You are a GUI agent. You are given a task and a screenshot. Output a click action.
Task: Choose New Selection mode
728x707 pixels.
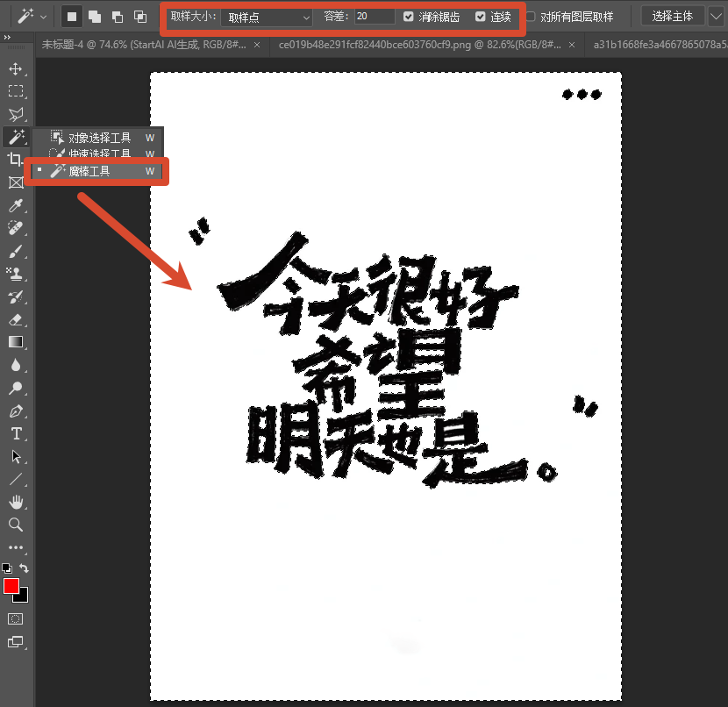click(72, 18)
